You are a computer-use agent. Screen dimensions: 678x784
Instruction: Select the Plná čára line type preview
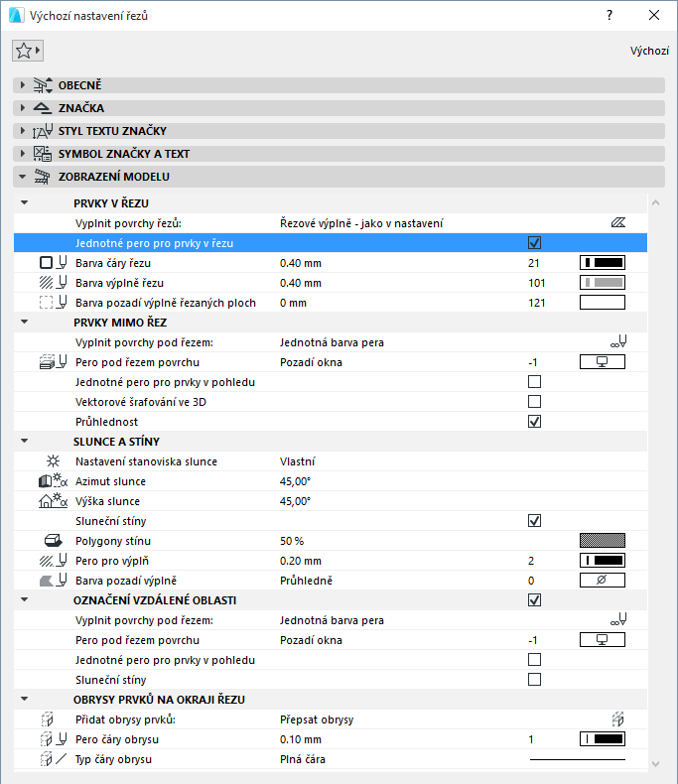tap(578, 759)
